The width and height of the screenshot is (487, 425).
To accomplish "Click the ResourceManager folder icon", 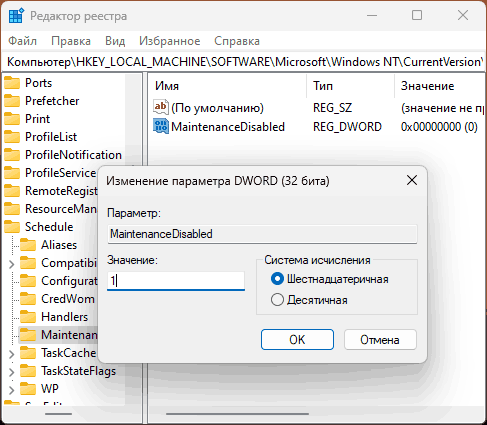I will coord(12,209).
